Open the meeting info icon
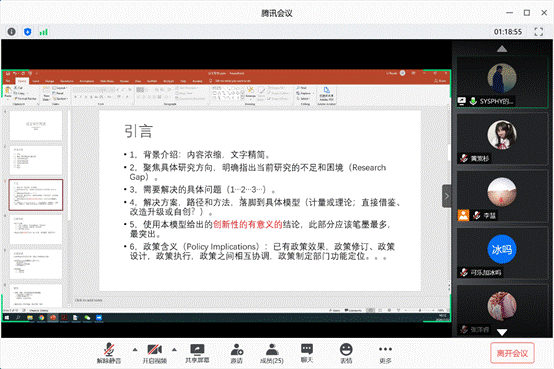This screenshot has height=369, width=554. (12, 32)
